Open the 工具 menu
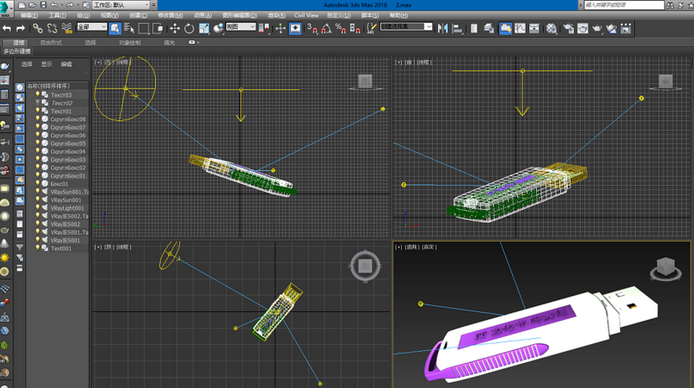This screenshot has width=694, height=388. [57, 15]
